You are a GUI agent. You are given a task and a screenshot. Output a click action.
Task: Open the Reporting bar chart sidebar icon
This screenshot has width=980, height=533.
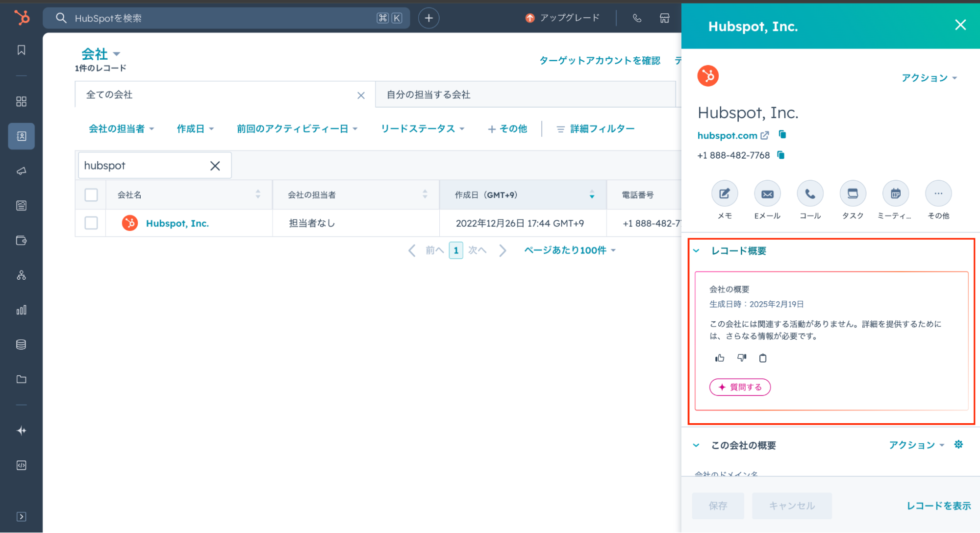[21, 310]
